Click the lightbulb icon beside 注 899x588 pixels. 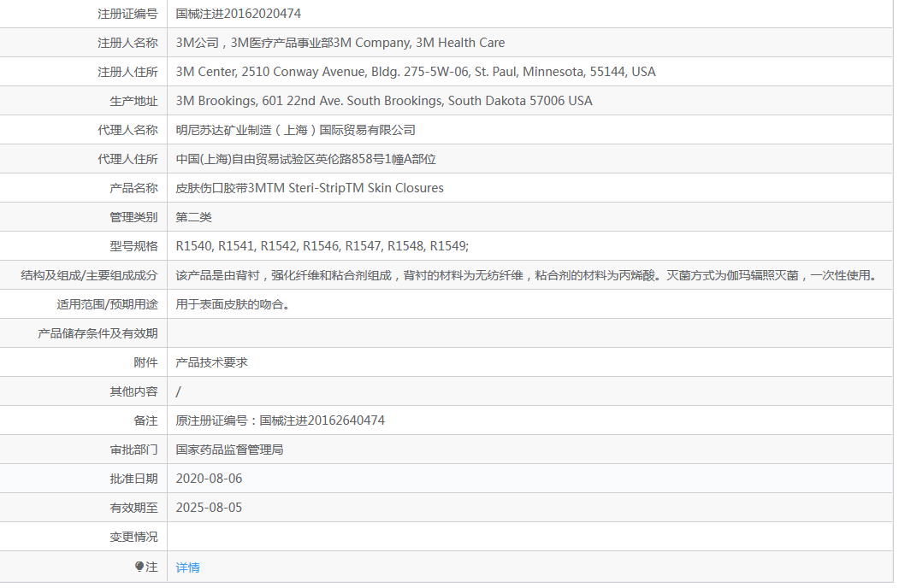click(139, 567)
